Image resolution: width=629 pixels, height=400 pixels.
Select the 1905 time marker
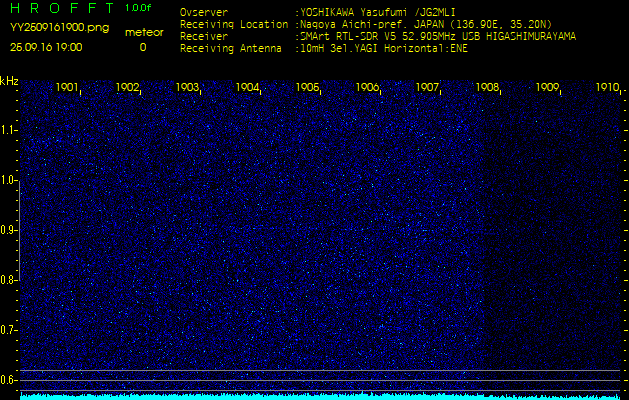point(308,88)
